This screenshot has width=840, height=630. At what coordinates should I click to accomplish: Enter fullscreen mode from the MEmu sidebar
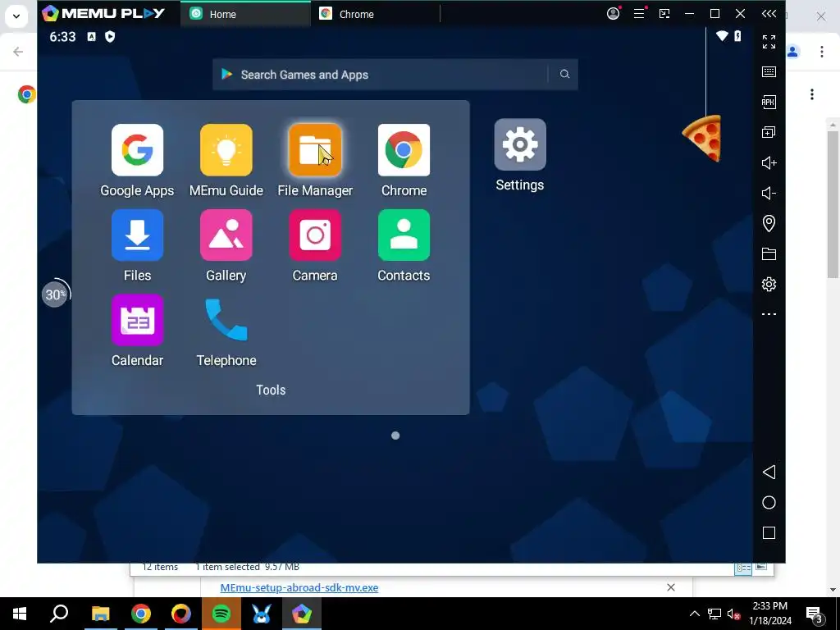(x=769, y=41)
